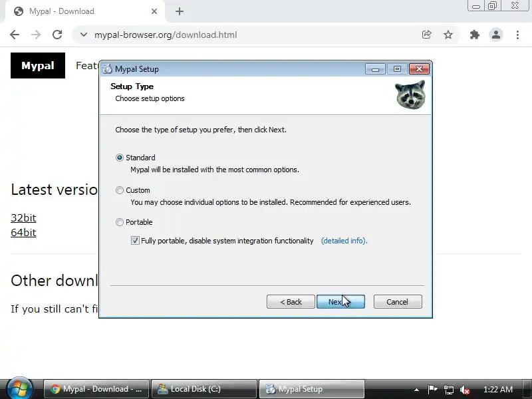The image size is (532, 399).
Task: Click the muted volume tray icon
Action: tap(464, 390)
